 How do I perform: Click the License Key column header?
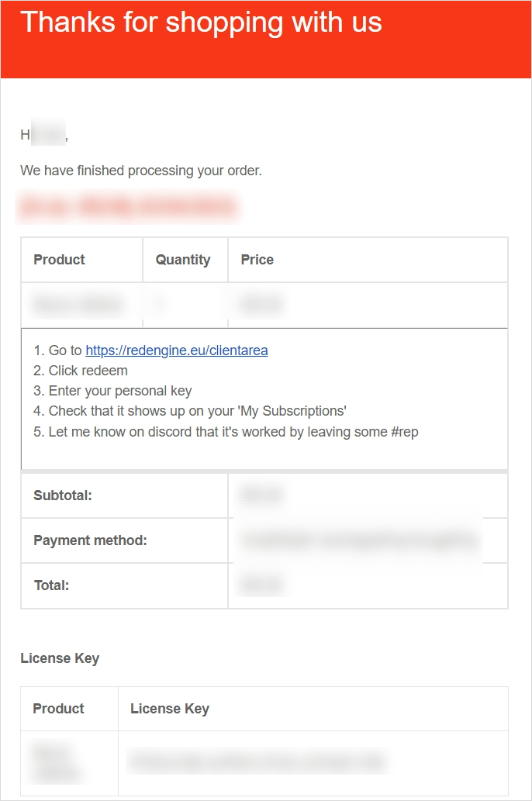pos(170,709)
